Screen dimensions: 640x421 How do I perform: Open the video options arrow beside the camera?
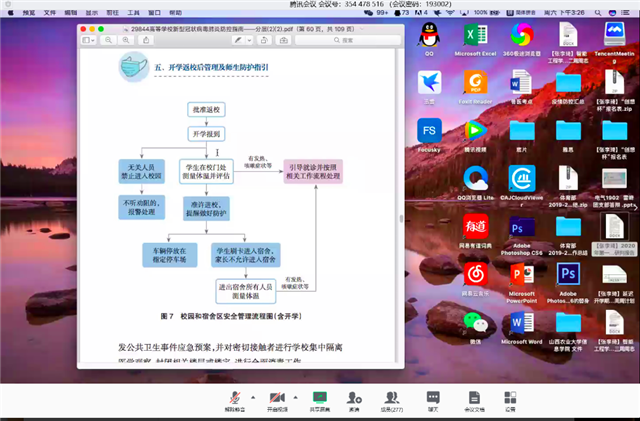click(x=296, y=397)
